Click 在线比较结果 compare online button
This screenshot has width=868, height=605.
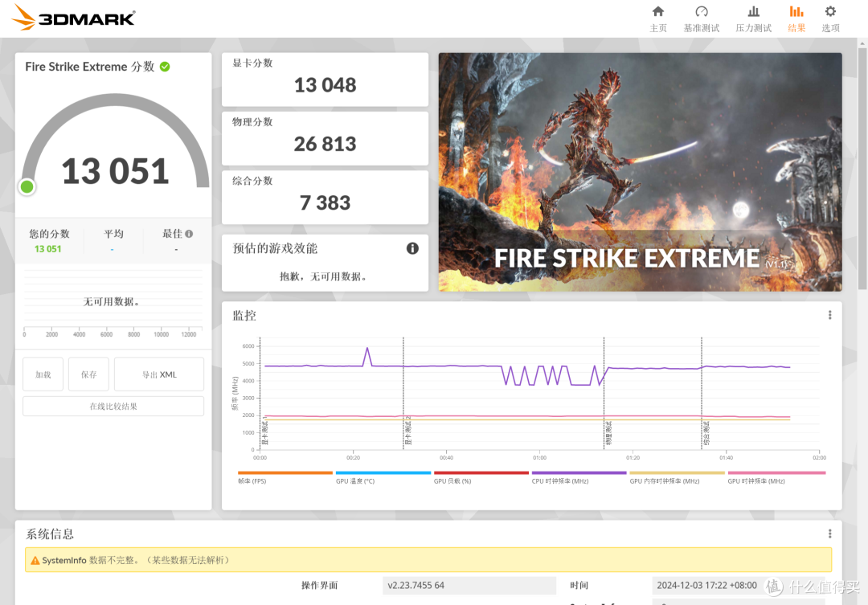pyautogui.click(x=113, y=407)
